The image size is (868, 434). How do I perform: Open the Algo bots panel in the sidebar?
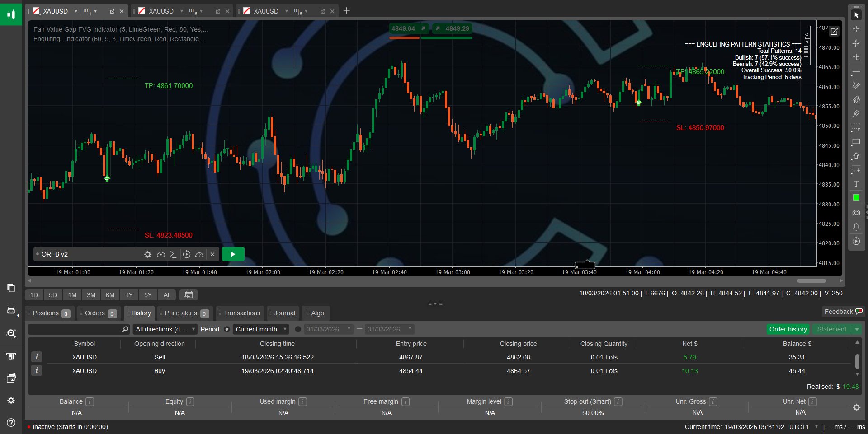point(11,311)
